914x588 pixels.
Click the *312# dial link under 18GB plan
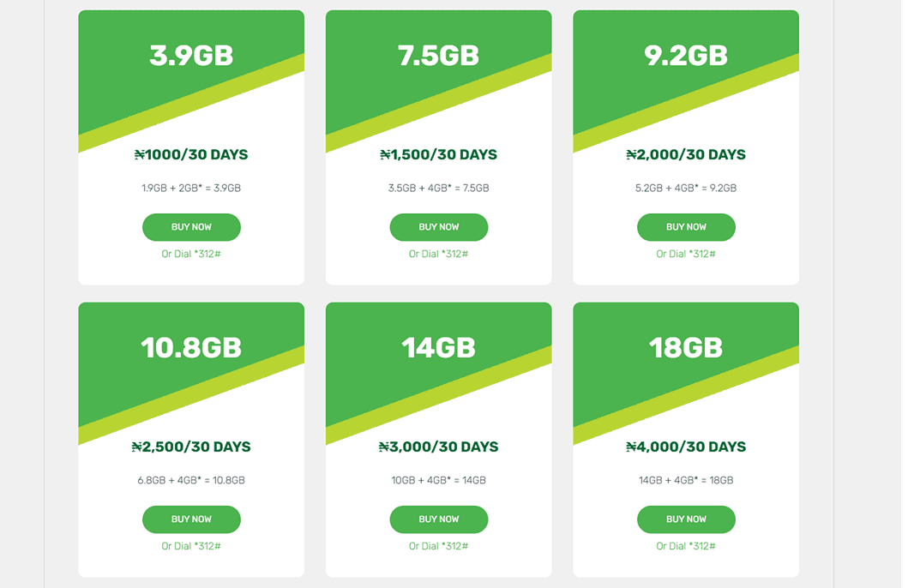[x=686, y=546]
